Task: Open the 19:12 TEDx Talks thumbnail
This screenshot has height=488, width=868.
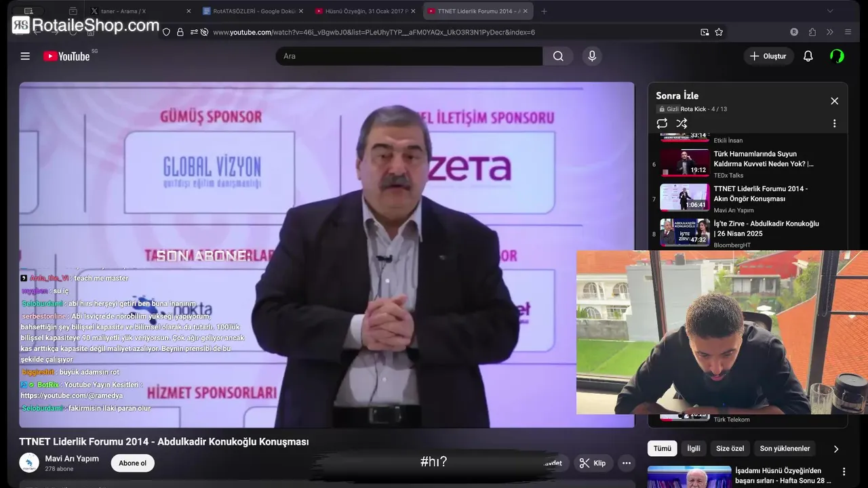Action: click(685, 163)
